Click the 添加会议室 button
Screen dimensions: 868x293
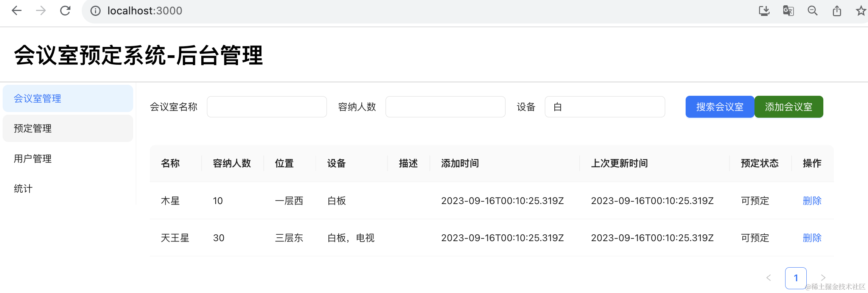(x=789, y=107)
